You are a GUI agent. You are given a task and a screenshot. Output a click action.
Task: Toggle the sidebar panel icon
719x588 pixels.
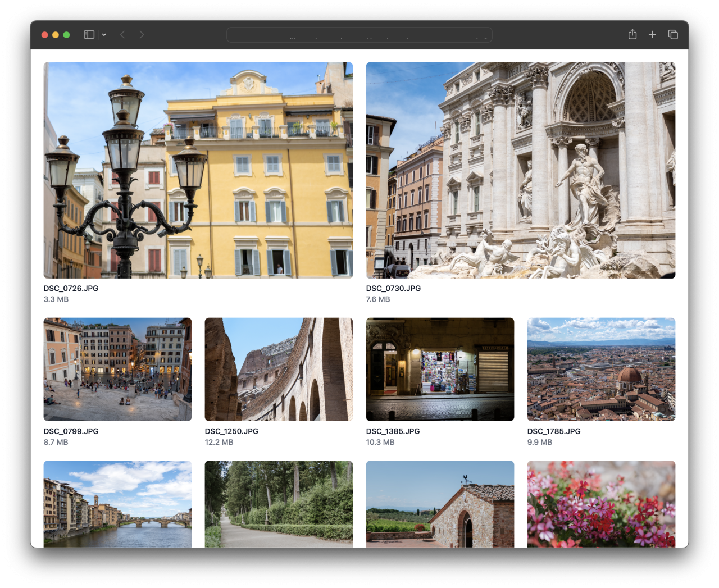89,35
